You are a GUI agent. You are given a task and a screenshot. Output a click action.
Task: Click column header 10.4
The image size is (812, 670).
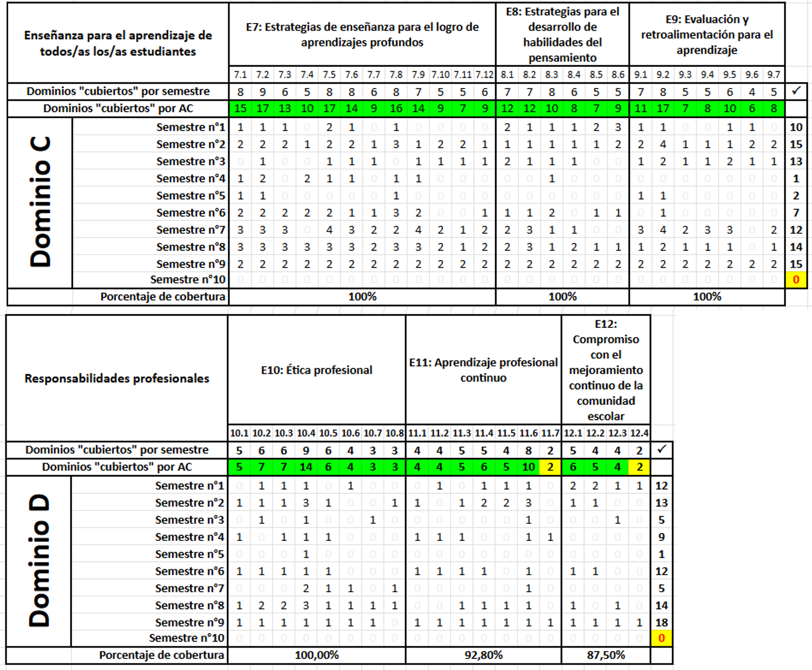pyautogui.click(x=306, y=433)
